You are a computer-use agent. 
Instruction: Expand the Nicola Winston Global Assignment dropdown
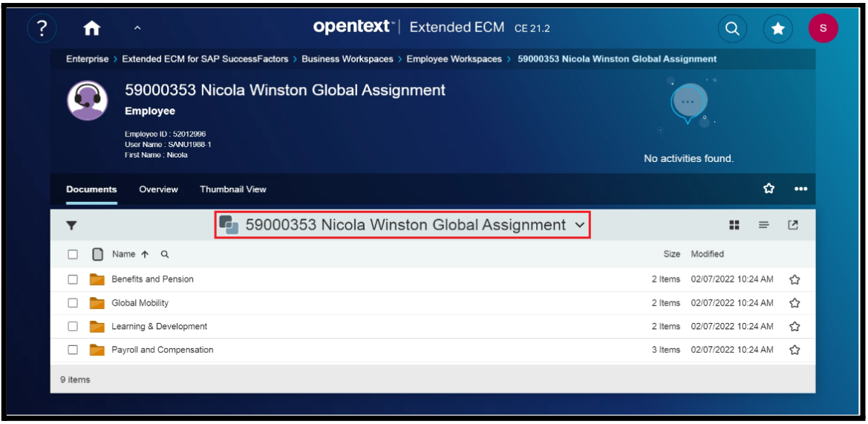[580, 225]
